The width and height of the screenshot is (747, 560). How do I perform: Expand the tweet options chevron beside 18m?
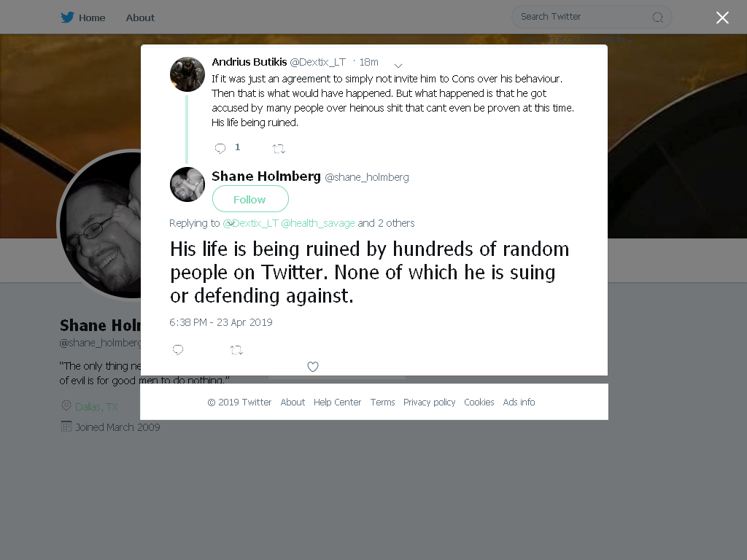coord(398,65)
